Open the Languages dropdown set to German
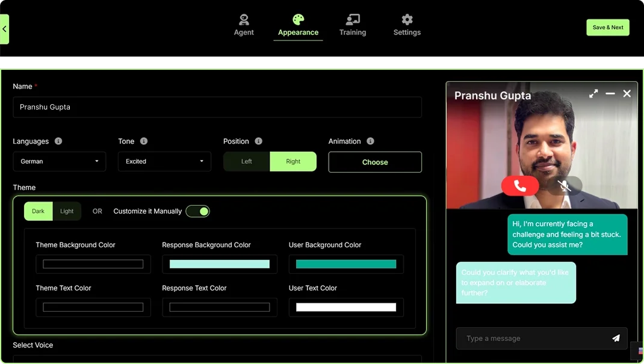The height and width of the screenshot is (364, 644). (60, 161)
